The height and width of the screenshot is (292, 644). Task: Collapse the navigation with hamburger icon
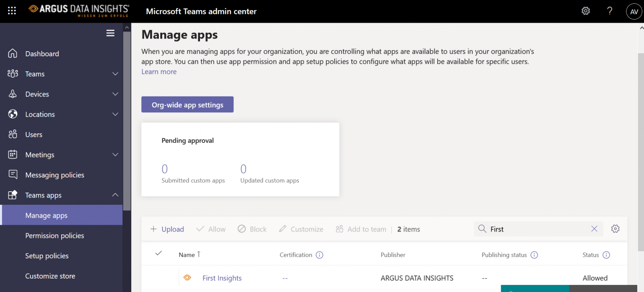pos(110,33)
